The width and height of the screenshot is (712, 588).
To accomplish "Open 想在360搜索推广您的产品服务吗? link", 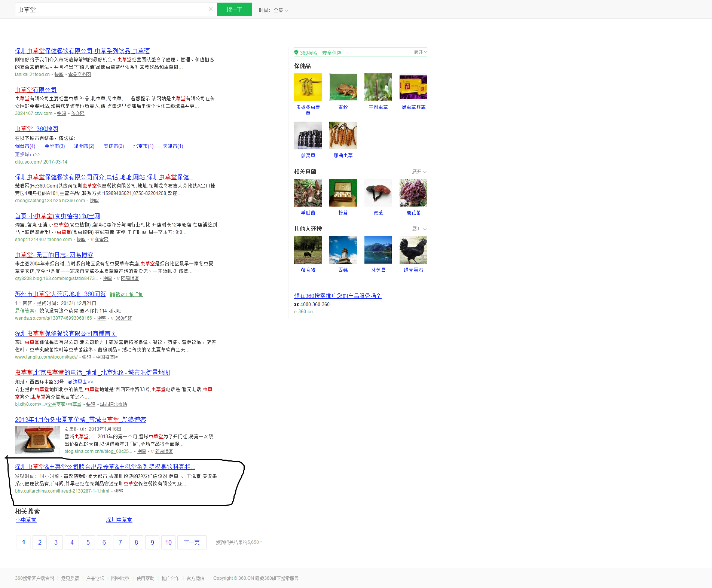I will 337,296.
